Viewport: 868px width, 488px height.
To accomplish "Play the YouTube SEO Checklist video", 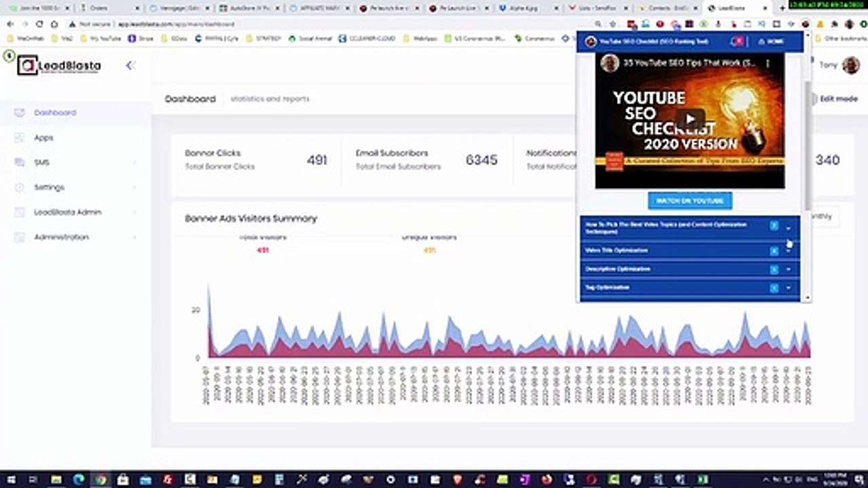I will pos(690,119).
